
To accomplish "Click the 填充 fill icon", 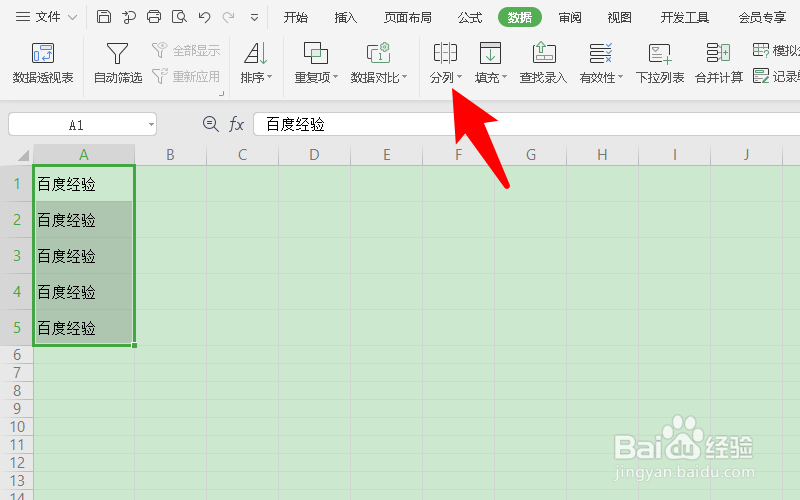I will [x=490, y=53].
